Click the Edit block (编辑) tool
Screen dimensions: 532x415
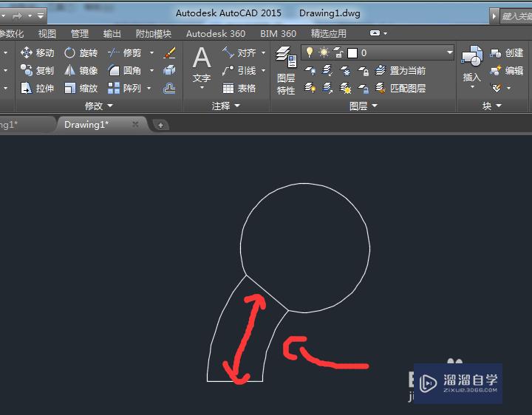[x=507, y=70]
